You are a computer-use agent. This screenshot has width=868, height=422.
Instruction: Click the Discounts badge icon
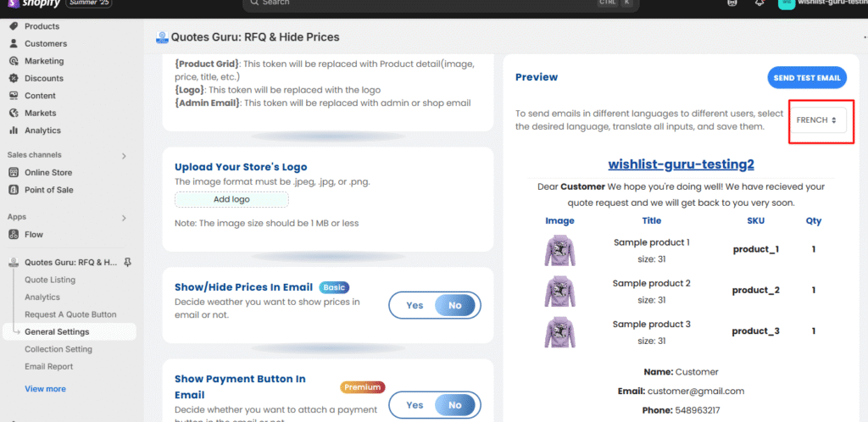(14, 79)
